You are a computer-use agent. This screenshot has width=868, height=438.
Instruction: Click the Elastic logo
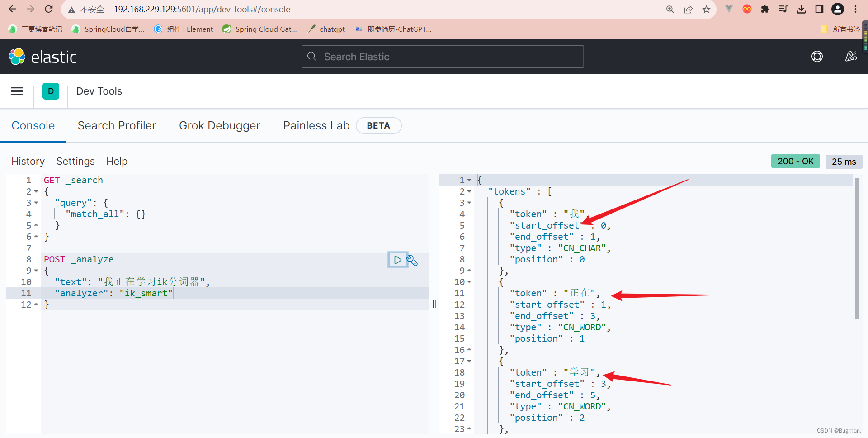coord(43,57)
